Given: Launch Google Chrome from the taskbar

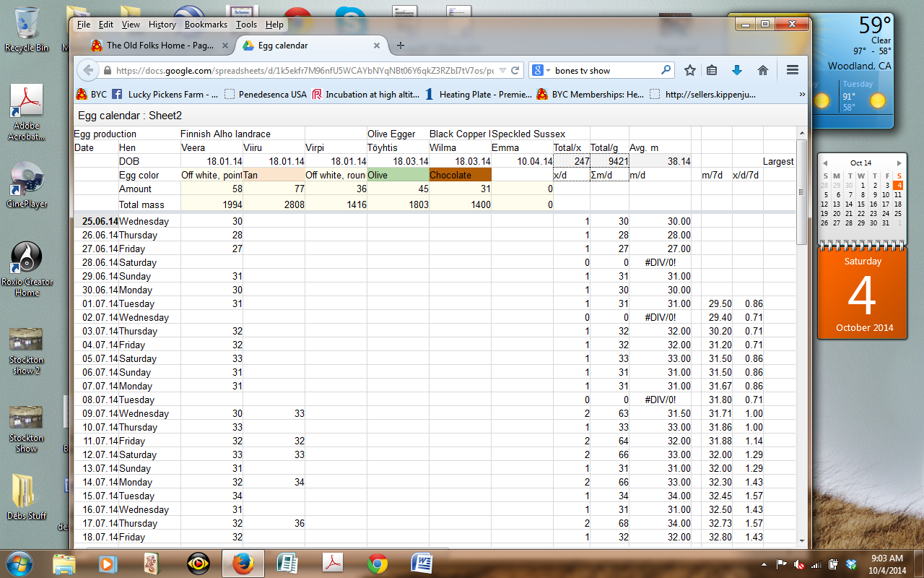Looking at the screenshot, I should coord(378,563).
